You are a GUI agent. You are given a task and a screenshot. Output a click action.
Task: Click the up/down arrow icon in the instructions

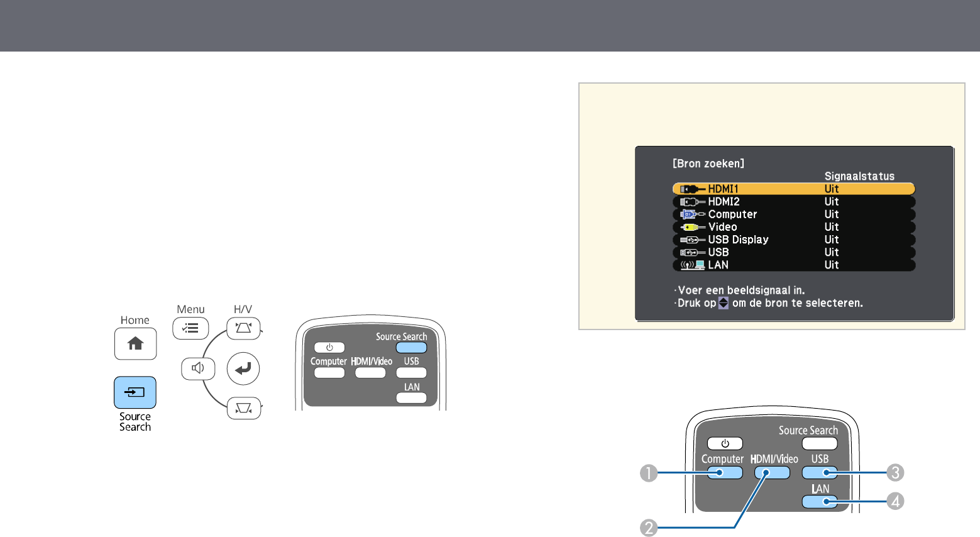coord(724,303)
